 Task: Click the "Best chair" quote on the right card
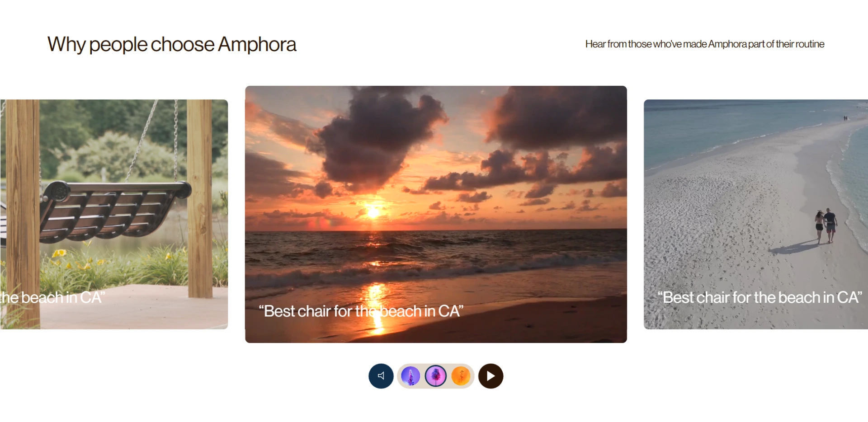pyautogui.click(x=760, y=297)
